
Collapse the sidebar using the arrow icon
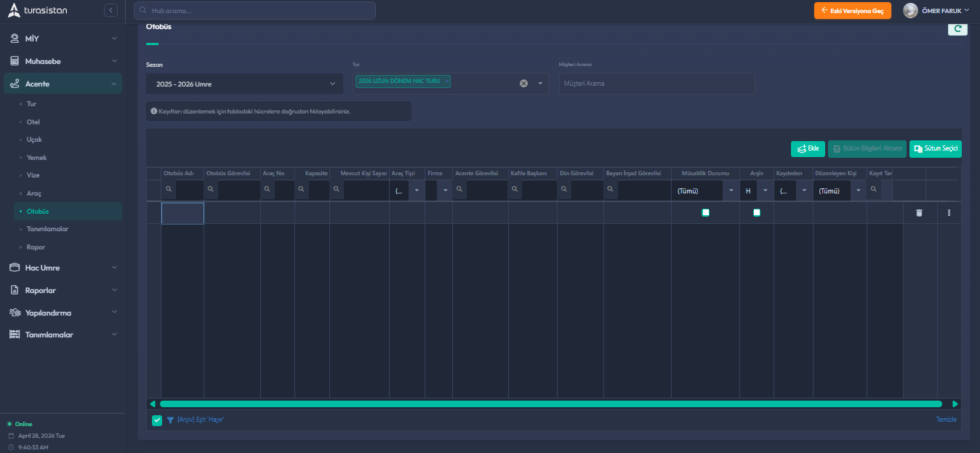[111, 10]
